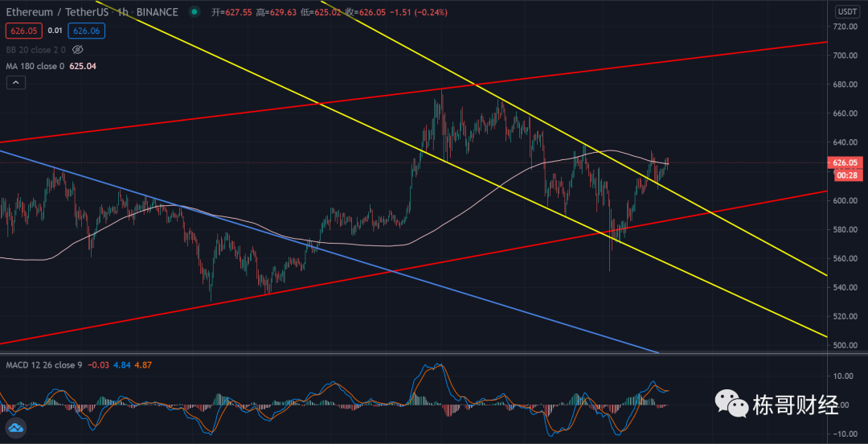Image resolution: width=868 pixels, height=444 pixels.
Task: Collapse the indicator legend with the chevron
Action: pyautogui.click(x=14, y=82)
